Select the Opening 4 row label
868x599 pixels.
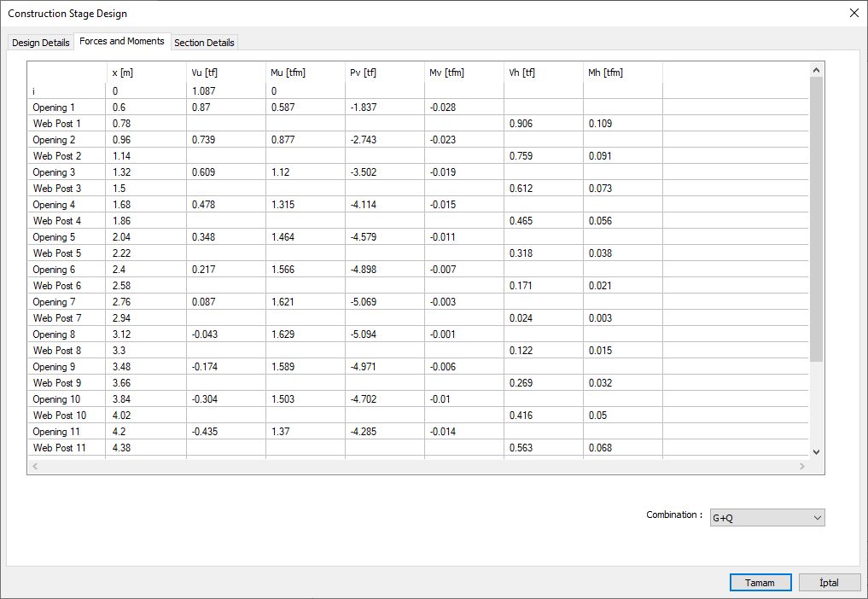pyautogui.click(x=54, y=205)
